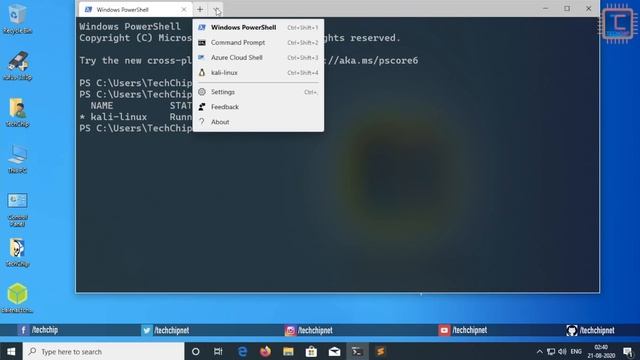
Task: Open the clock and date flyout
Action: [601, 351]
